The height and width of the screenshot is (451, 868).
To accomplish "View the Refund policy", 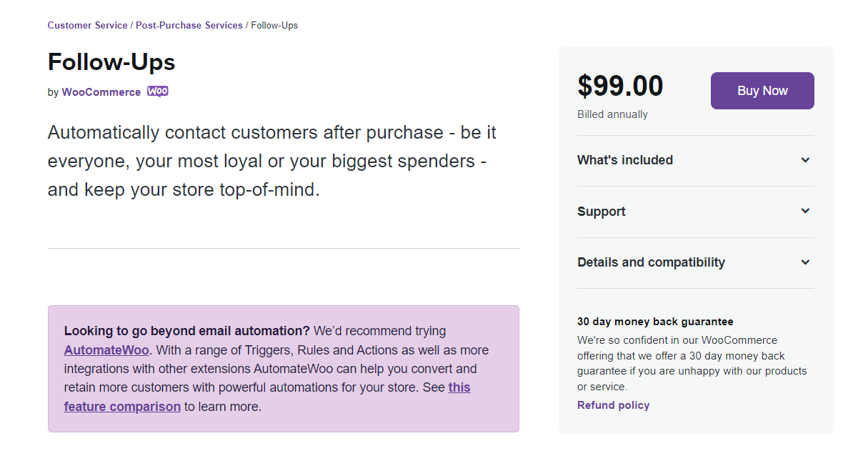I will (x=614, y=405).
